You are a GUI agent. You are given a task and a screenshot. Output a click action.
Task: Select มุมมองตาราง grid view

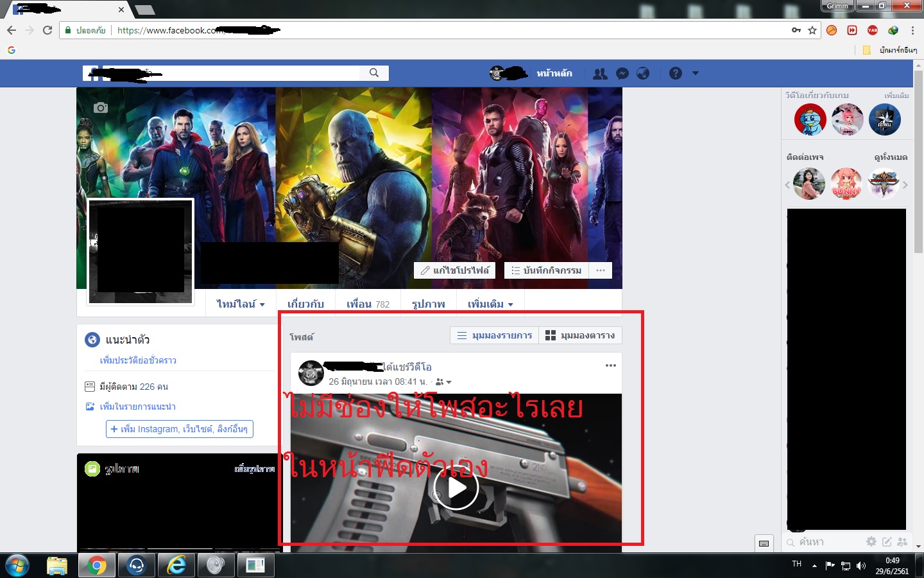pos(580,335)
